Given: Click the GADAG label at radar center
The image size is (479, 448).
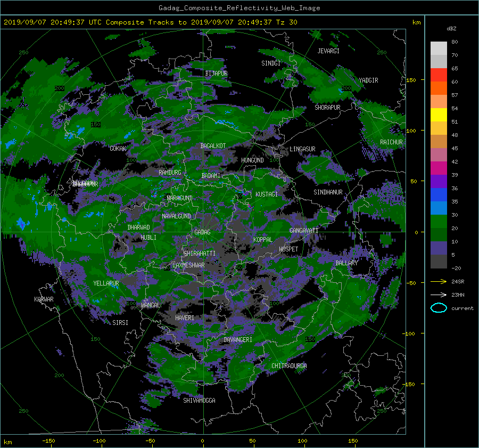Looking at the screenshot, I should (202, 232).
